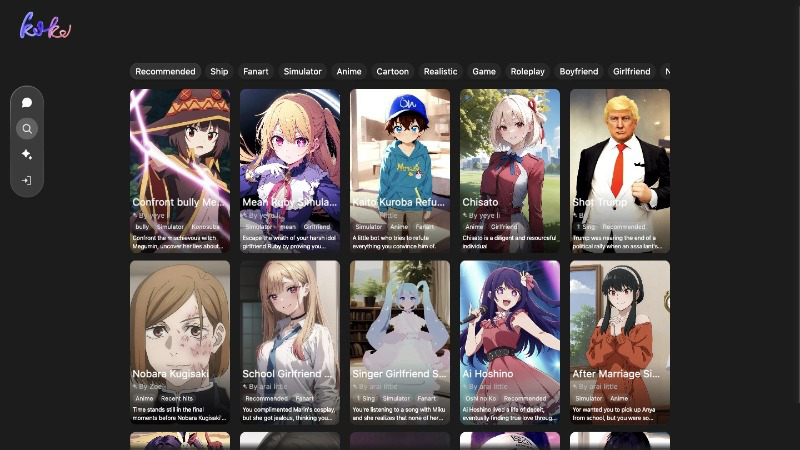This screenshot has width=800, height=450.
Task: Select the Recommended category tab
Action: [165, 71]
